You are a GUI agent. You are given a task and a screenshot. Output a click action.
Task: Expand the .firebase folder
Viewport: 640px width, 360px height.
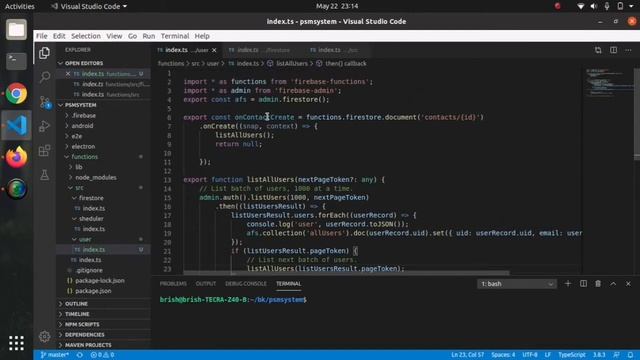click(84, 116)
